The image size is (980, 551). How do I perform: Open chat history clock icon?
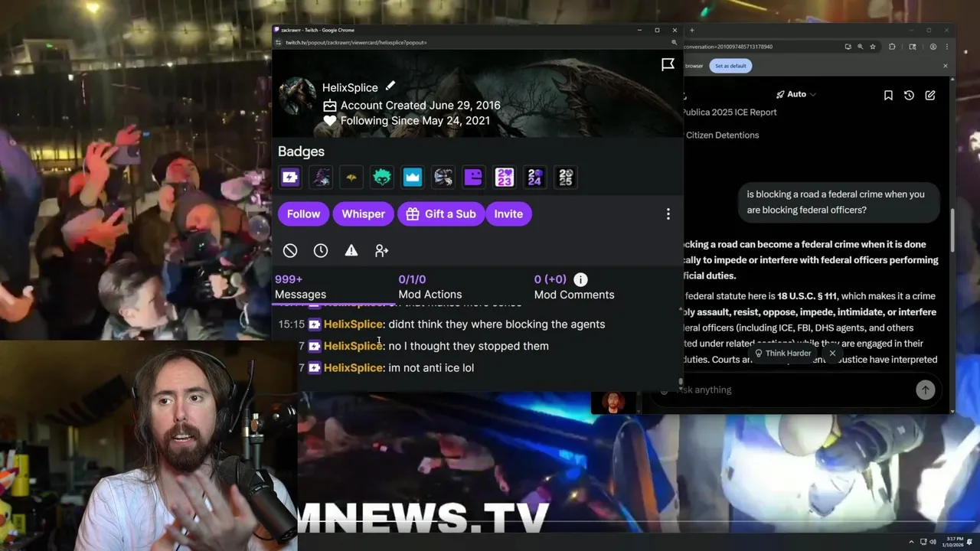coord(909,96)
